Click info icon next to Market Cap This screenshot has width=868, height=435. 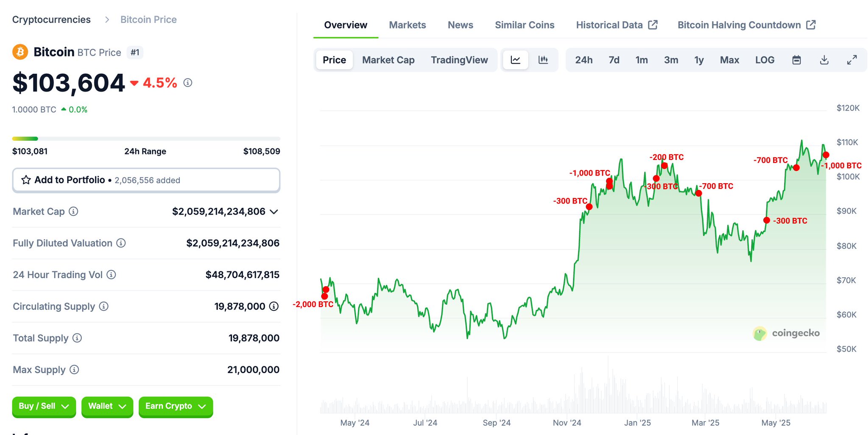point(73,211)
